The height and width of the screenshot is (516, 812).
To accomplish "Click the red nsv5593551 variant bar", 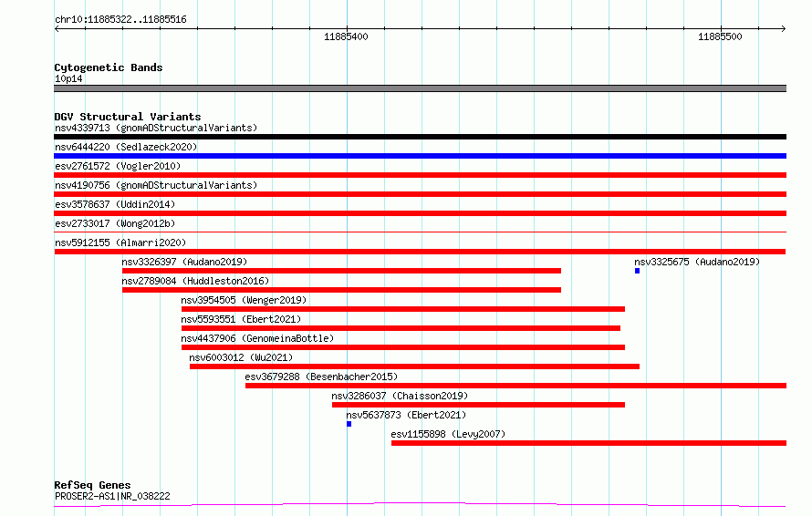I will coord(401,328).
